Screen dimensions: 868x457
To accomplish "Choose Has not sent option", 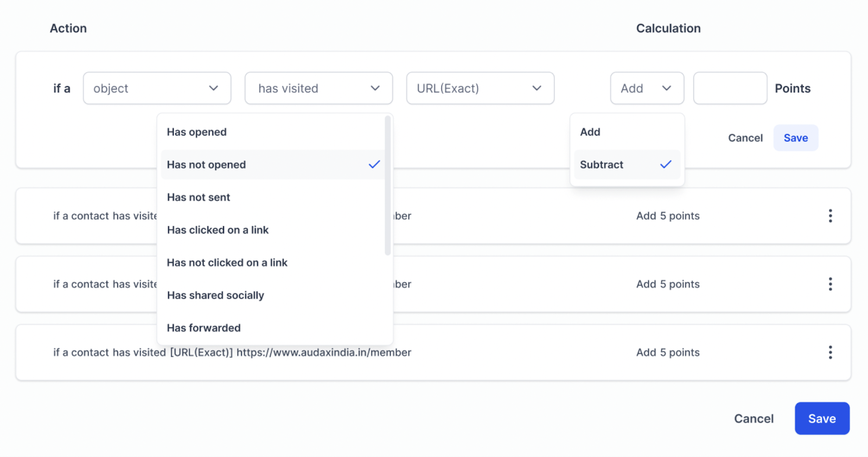I will tap(199, 198).
